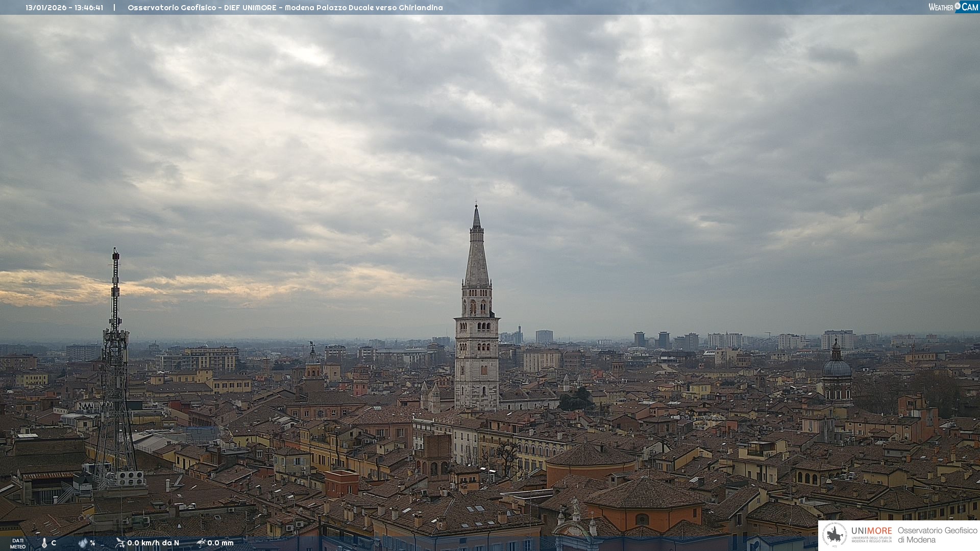Click the grey church dome on the right
This screenshot has height=551, width=980.
(x=837, y=367)
